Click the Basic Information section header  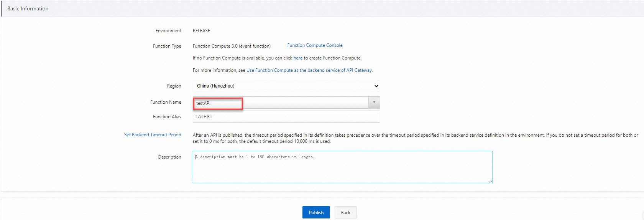(x=28, y=8)
